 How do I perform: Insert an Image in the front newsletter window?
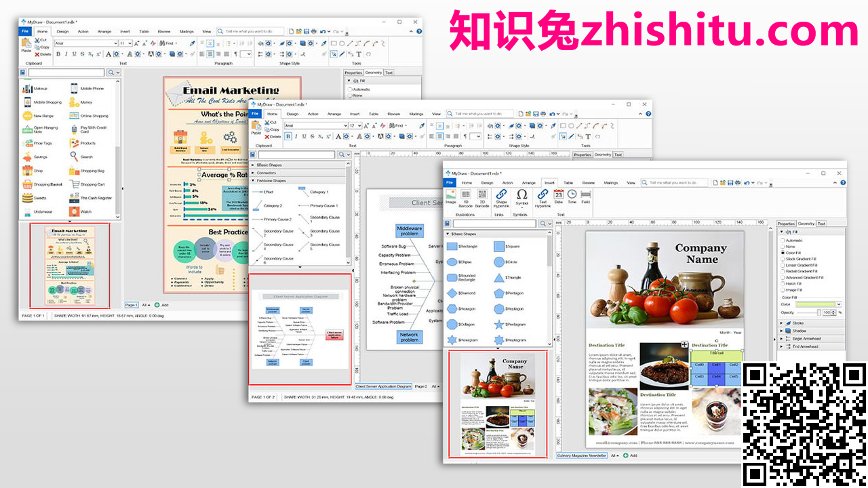coord(450,197)
